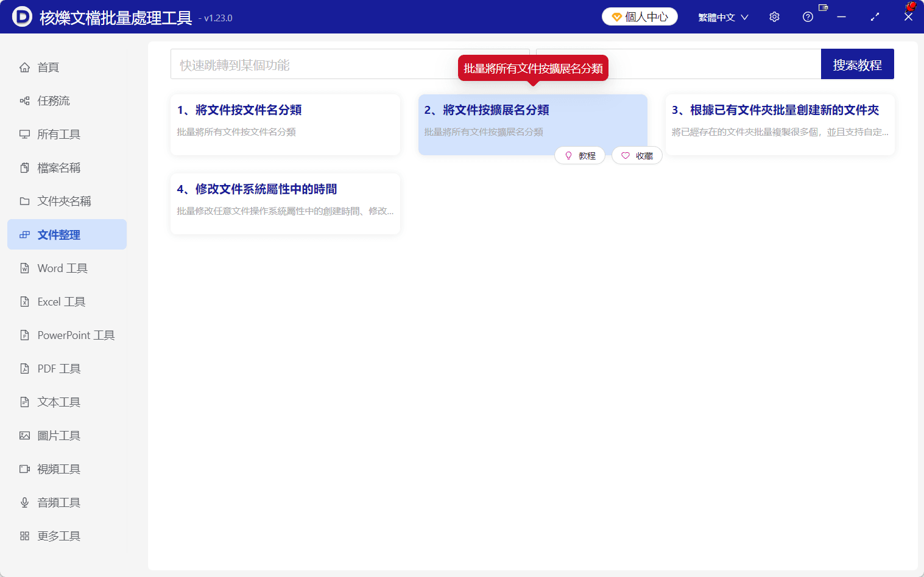Open help via the question mark icon
The width and height of the screenshot is (924, 577).
coord(808,17)
